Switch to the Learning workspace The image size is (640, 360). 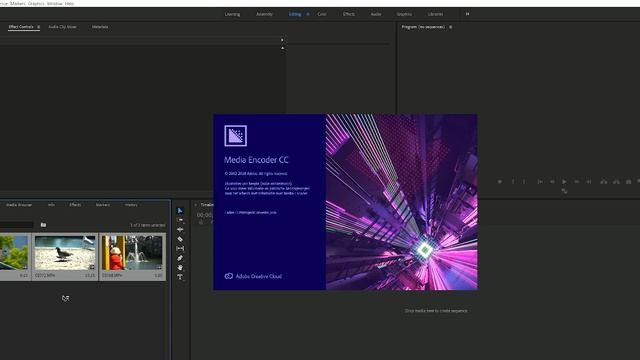click(x=232, y=14)
